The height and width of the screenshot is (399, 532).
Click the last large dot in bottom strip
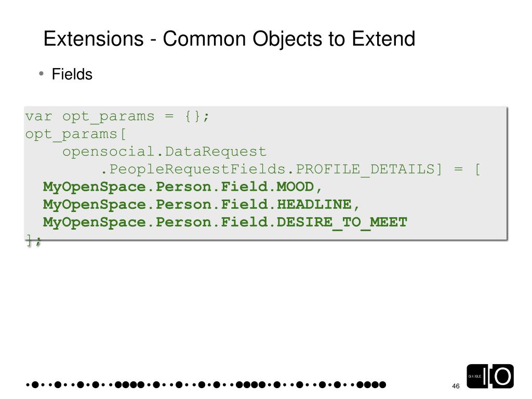pyautogui.click(x=382, y=385)
